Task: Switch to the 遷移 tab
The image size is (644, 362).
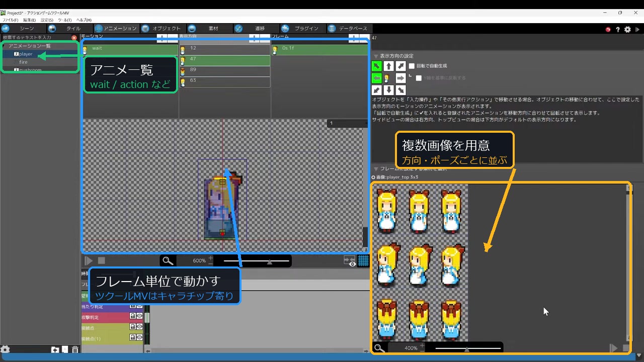Action: click(x=255, y=29)
